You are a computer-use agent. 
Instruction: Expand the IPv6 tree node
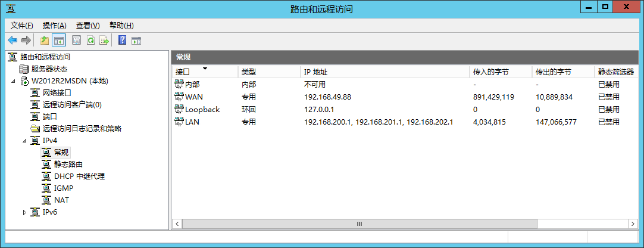point(24,212)
